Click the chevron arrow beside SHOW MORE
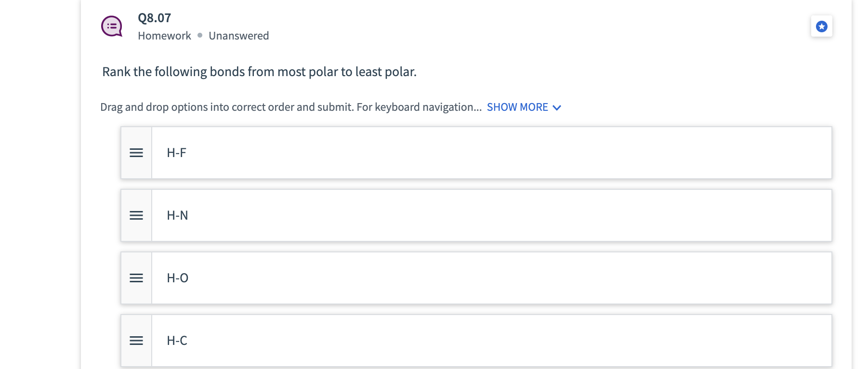This screenshot has width=868, height=369. tap(557, 107)
